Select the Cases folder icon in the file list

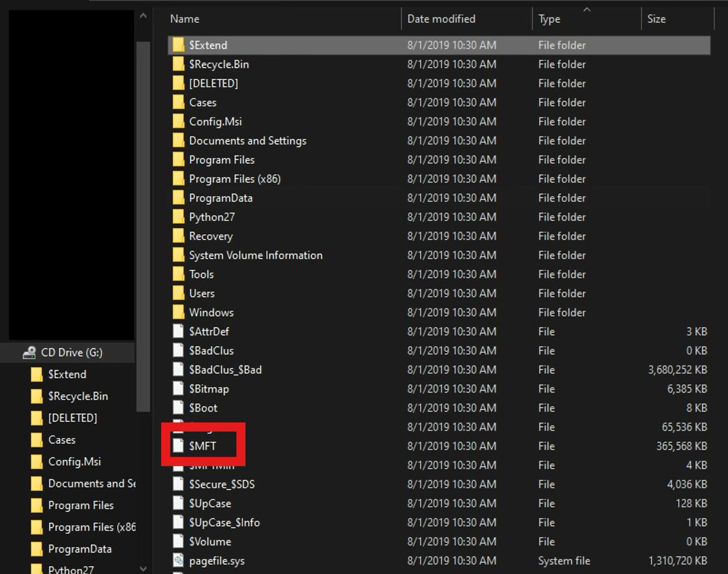point(178,103)
